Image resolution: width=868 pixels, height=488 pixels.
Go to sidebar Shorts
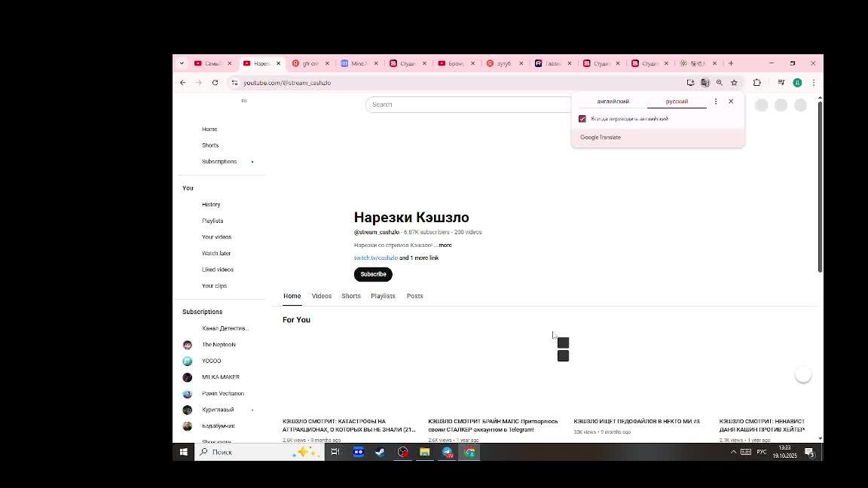[210, 145]
